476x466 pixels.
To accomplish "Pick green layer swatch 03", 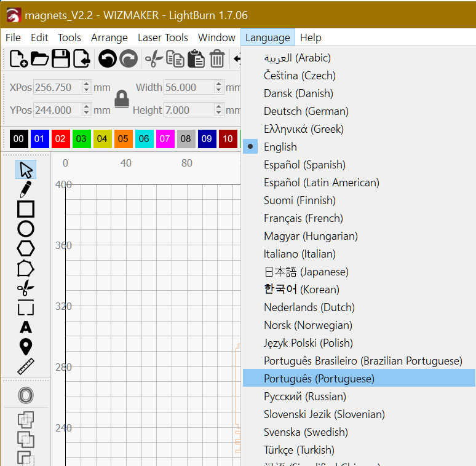I will pyautogui.click(x=82, y=139).
